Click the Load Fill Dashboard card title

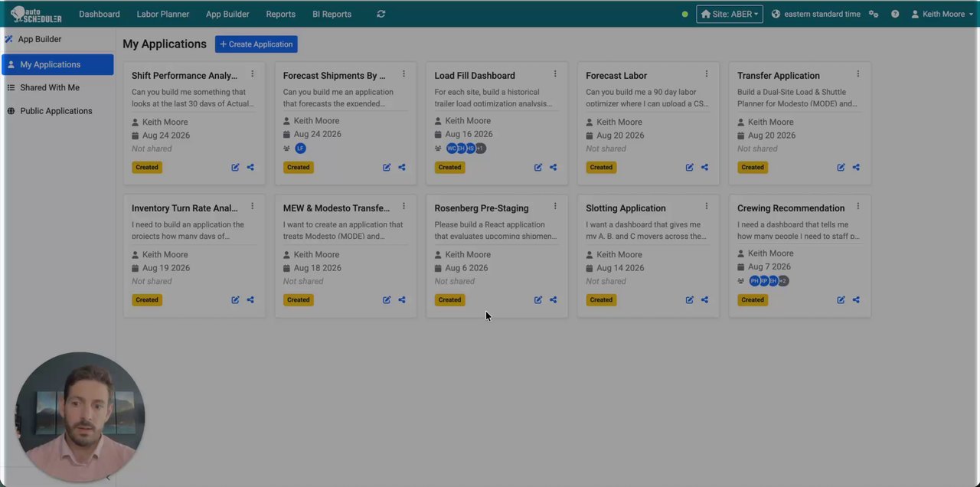tap(475, 76)
